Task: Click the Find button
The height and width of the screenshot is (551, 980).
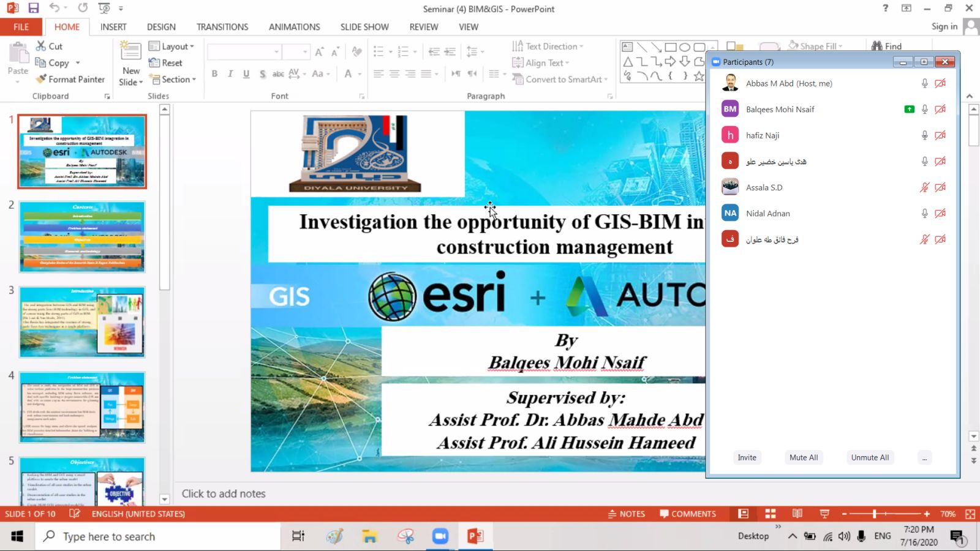Action: click(x=887, y=46)
